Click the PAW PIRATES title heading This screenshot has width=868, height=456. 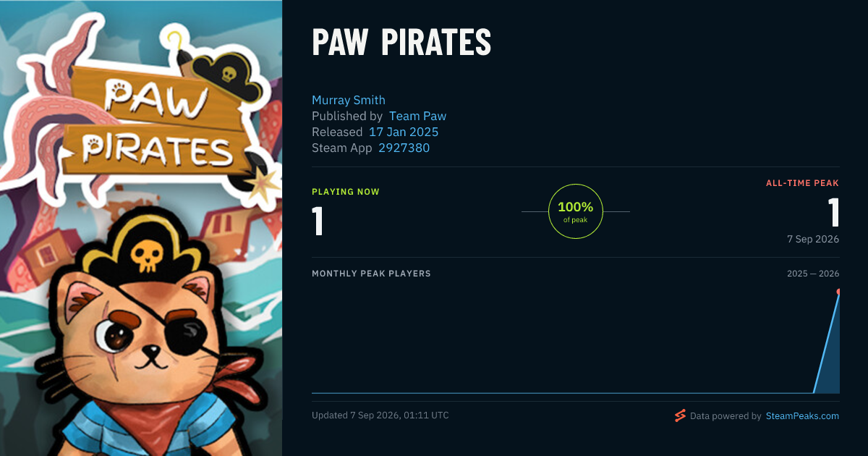(x=401, y=43)
